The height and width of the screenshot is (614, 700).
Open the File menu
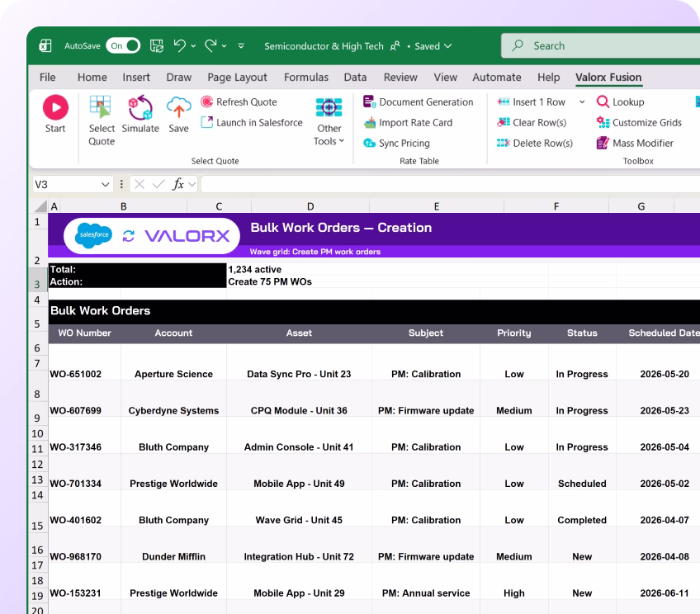click(47, 78)
